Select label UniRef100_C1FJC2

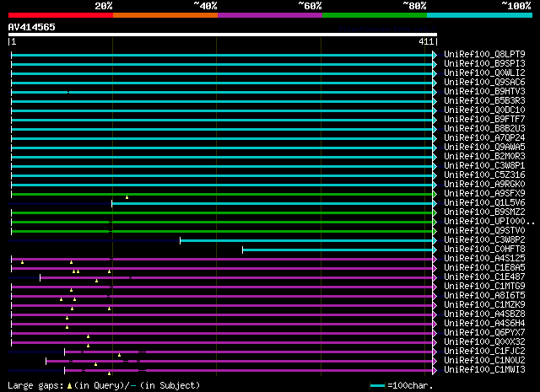484,352
